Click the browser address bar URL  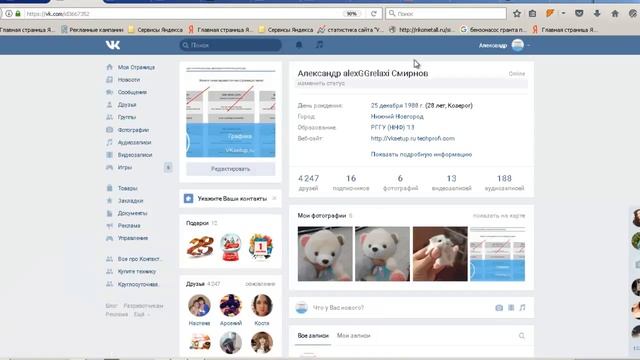[58, 14]
